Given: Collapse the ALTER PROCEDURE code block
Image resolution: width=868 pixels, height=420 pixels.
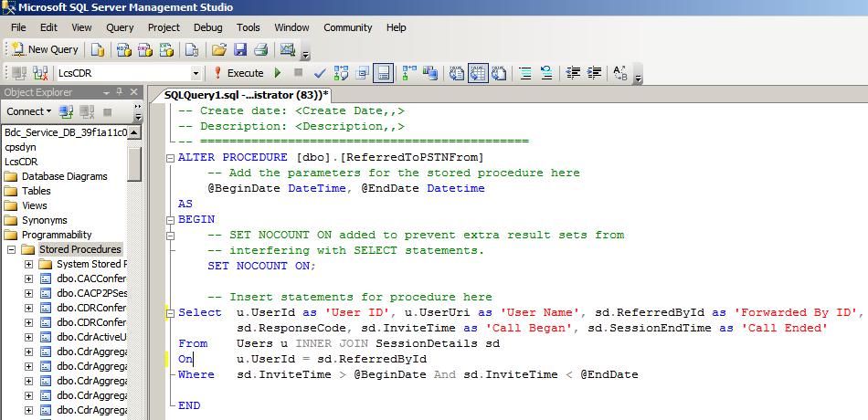Looking at the screenshot, I should [171, 158].
